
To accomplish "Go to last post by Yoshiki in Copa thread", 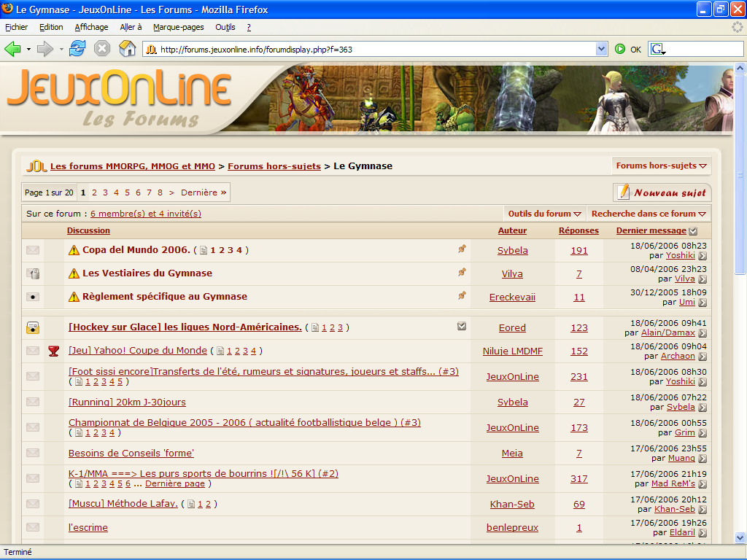I will 703,256.
